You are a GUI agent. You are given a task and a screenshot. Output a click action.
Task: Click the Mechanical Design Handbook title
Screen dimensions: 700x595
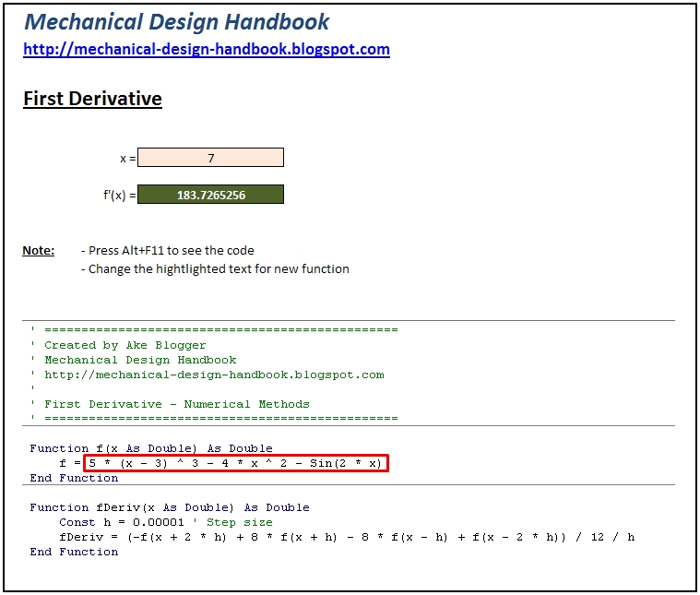177,22
